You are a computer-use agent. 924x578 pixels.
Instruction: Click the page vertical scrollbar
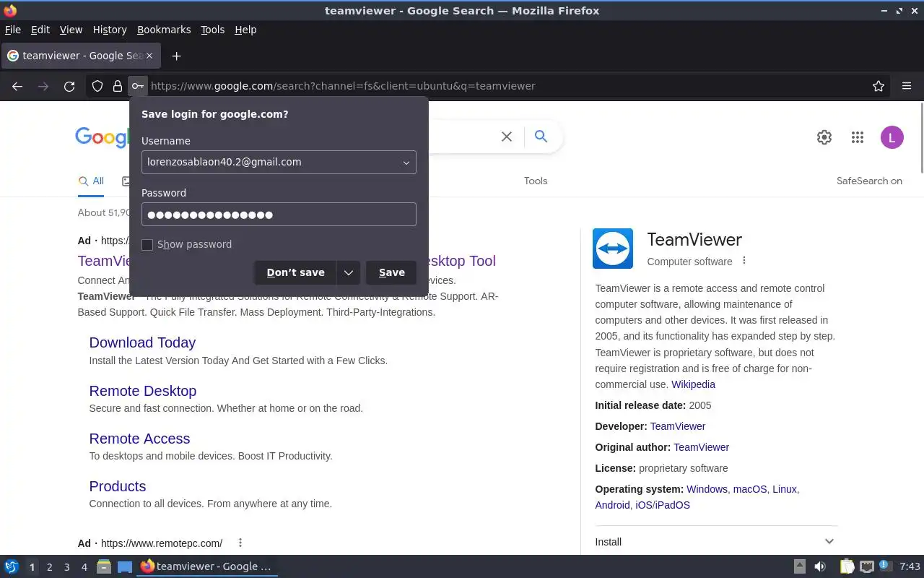coord(920,137)
